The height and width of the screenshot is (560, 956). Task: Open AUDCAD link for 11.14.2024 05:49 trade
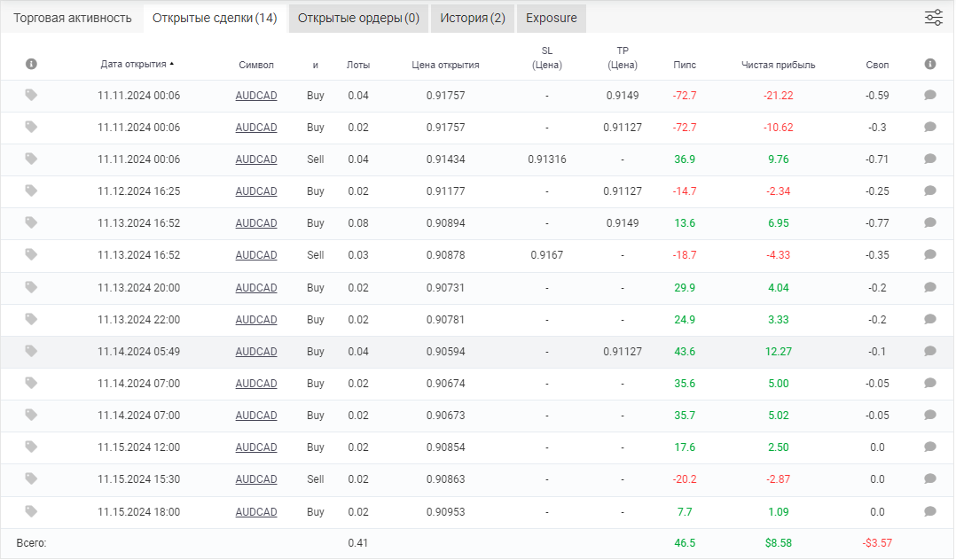[256, 352]
